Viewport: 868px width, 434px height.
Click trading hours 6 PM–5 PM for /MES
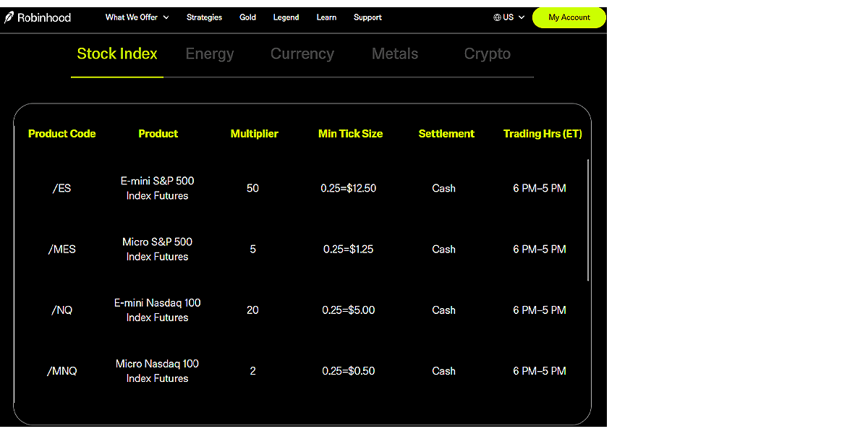coord(540,249)
